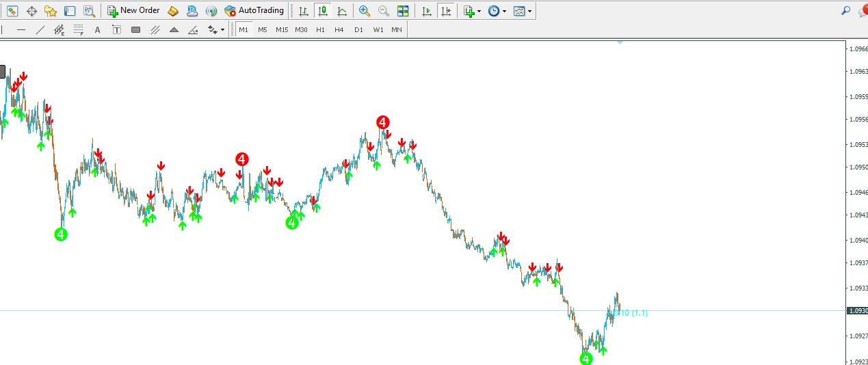868x365 pixels.
Task: Click the 1.0930 price label on scale
Action: pyautogui.click(x=858, y=310)
